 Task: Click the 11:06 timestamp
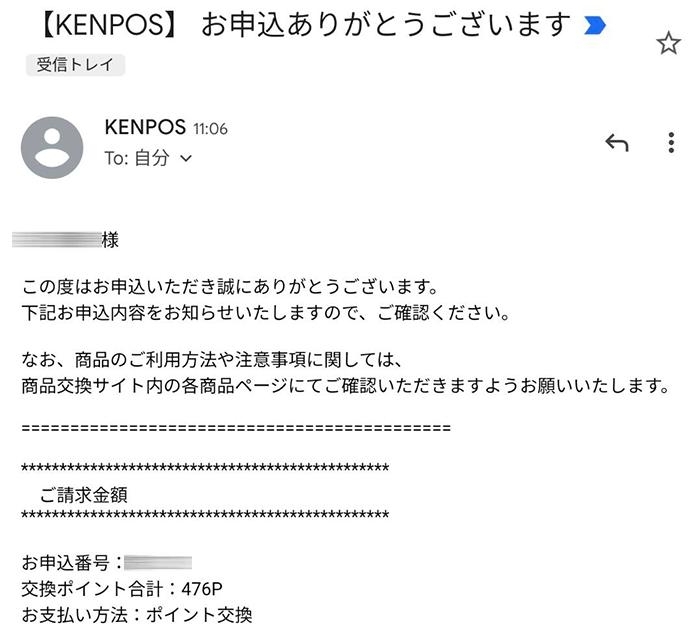[210, 129]
